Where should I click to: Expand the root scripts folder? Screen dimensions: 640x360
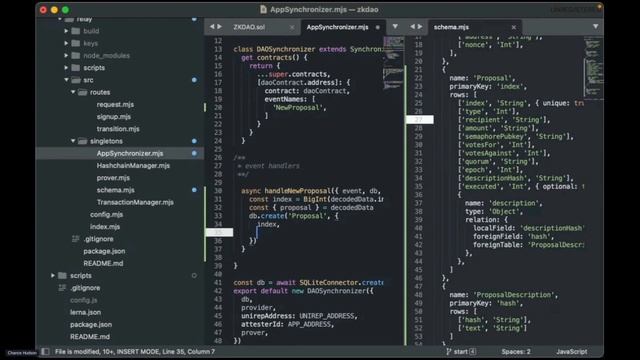53,276
